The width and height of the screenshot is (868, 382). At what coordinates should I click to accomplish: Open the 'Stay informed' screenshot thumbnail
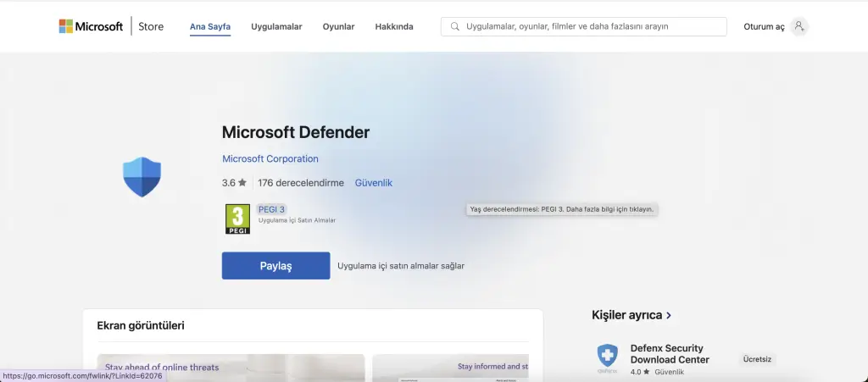(451, 368)
